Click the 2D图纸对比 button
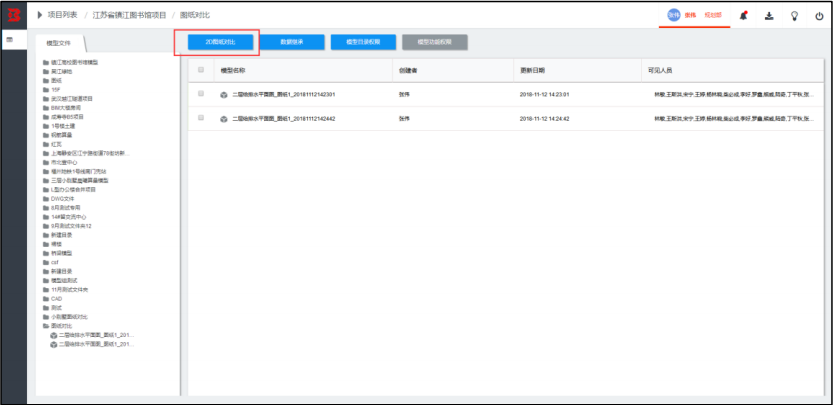 pos(220,42)
